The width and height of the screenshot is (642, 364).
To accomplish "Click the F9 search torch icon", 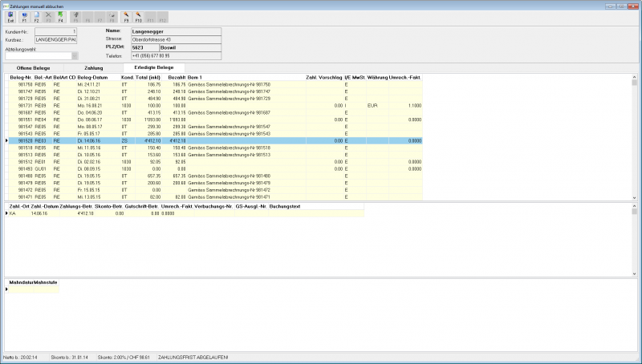I will point(126,17).
